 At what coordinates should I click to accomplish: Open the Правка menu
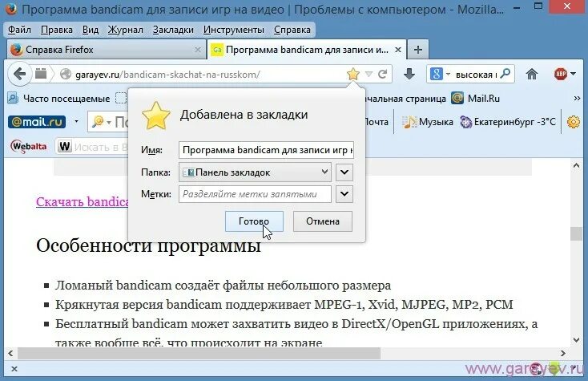coord(57,30)
